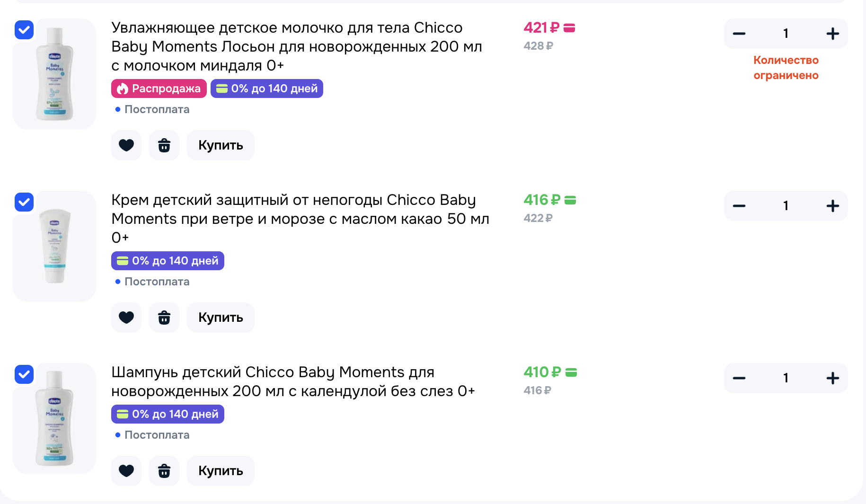Open the Шампунь детский Chicco product title
Viewport: 866px width, 504px height.
pyautogui.click(x=293, y=381)
